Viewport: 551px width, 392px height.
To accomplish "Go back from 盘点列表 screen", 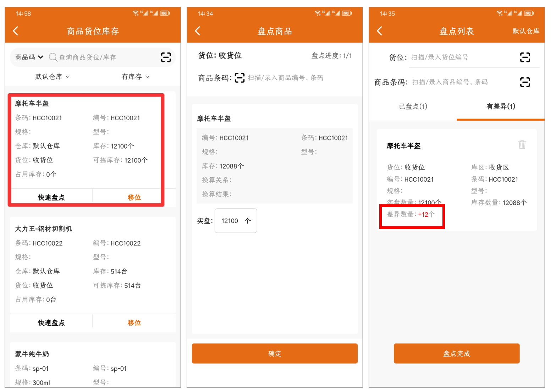I will [380, 31].
